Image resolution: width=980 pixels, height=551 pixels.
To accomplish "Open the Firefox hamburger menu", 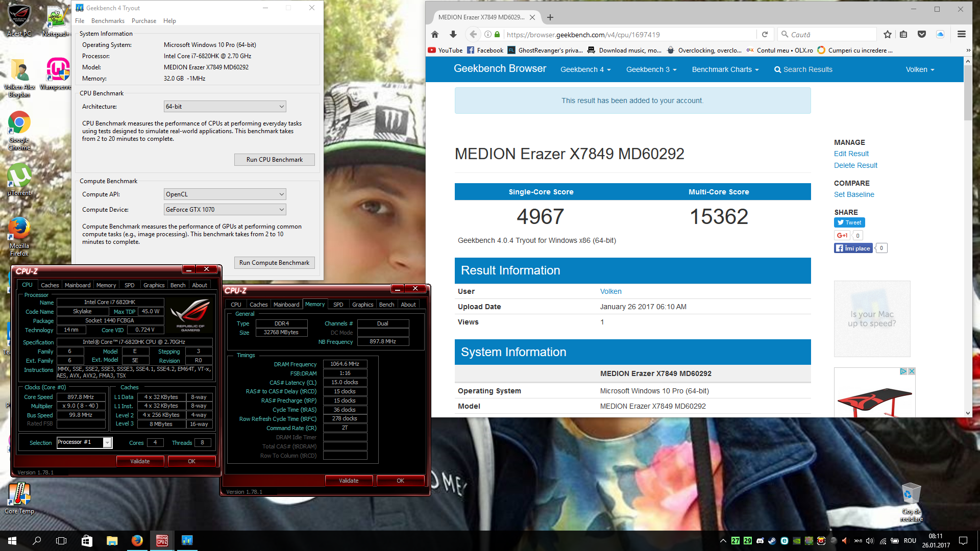I will click(962, 35).
